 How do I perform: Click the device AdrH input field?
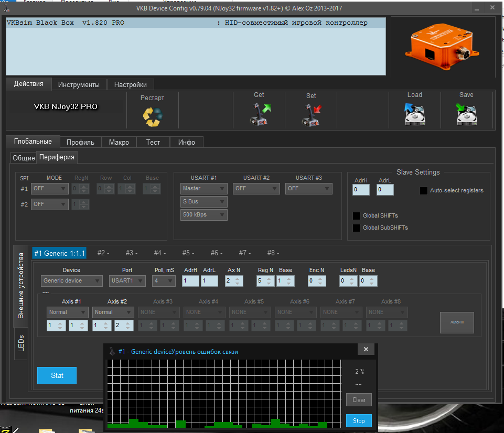[190, 281]
